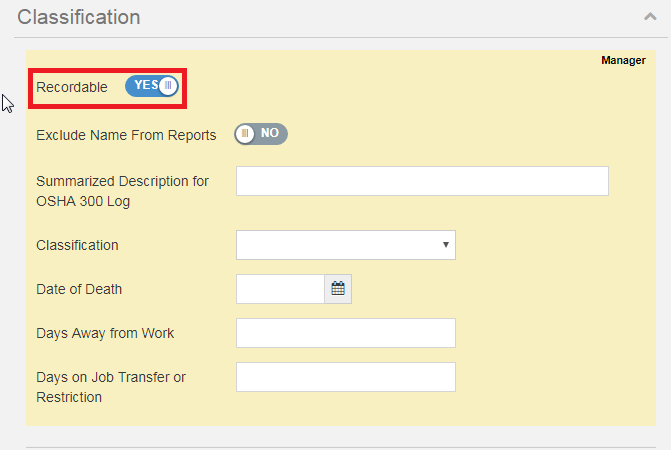Enable Exclude Name From Reports switch
The height and width of the screenshot is (450, 671).
pos(261,133)
